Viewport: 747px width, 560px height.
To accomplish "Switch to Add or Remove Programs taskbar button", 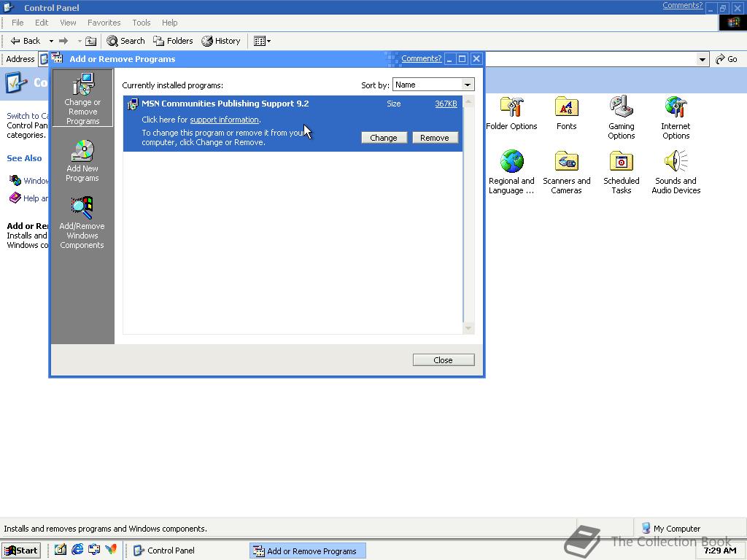I will (308, 551).
